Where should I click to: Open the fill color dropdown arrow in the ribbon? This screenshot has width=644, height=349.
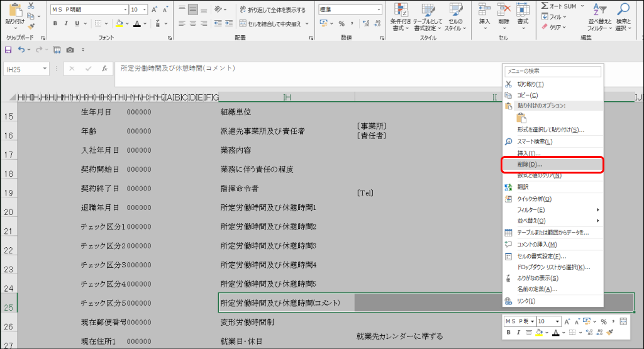pyautogui.click(x=127, y=24)
